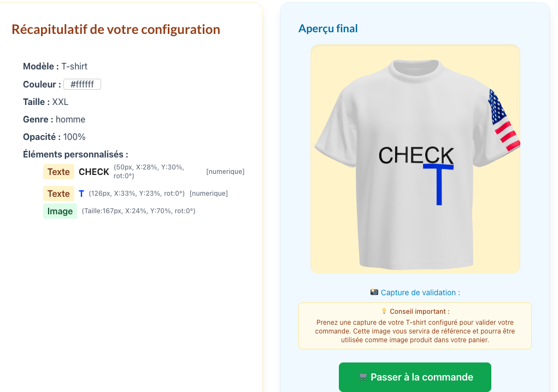Click the Récapitulatif de votre configuration heading
Image resolution: width=558 pixels, height=392 pixels.
[116, 30]
